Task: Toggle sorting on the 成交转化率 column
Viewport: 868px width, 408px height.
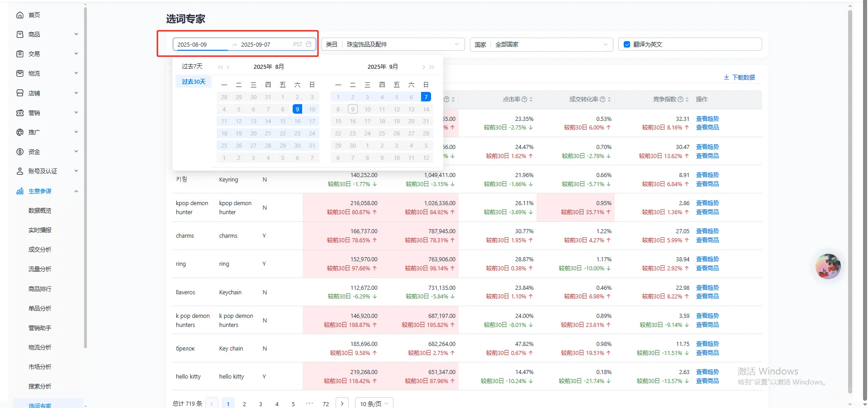Action: [x=609, y=99]
